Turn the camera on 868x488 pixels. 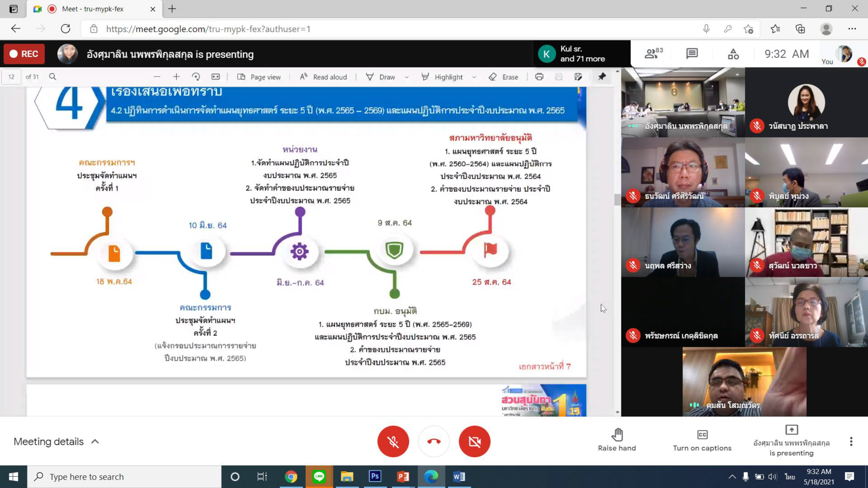[x=474, y=441]
